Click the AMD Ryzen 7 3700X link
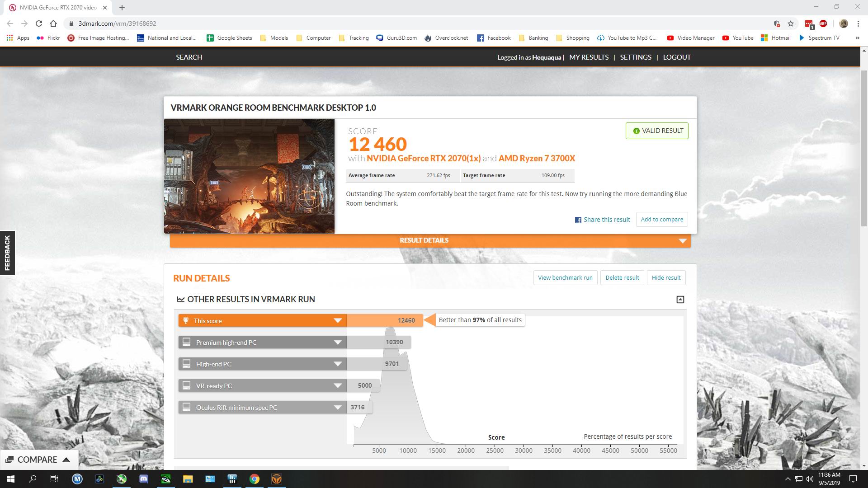This screenshot has height=488, width=868. click(537, 158)
